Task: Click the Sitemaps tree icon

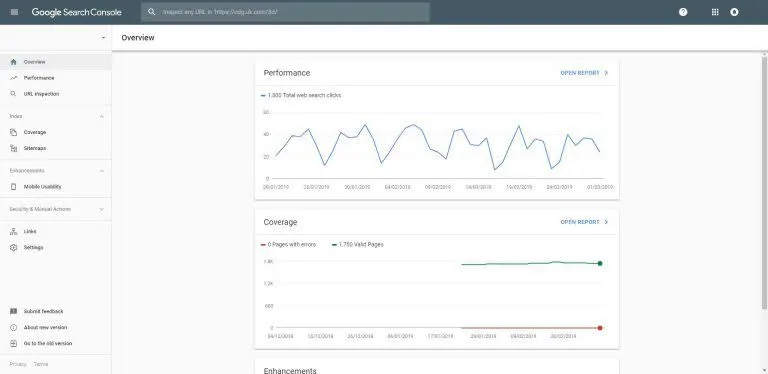Action: tap(14, 148)
